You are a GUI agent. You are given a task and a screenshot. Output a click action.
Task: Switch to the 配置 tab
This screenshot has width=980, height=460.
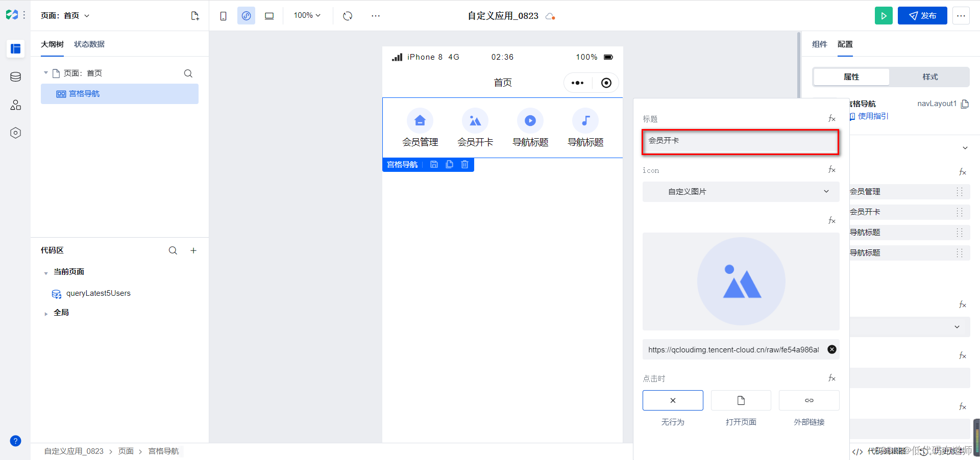pyautogui.click(x=845, y=44)
